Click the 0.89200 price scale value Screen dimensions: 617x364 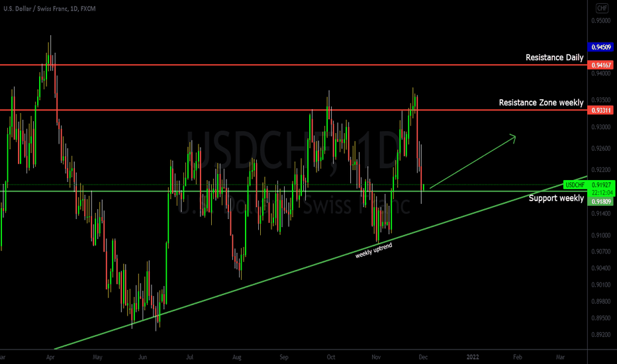pyautogui.click(x=601, y=335)
